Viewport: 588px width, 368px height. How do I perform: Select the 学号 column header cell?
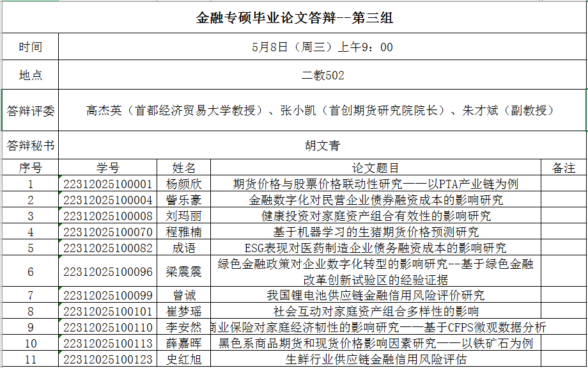click(107, 168)
